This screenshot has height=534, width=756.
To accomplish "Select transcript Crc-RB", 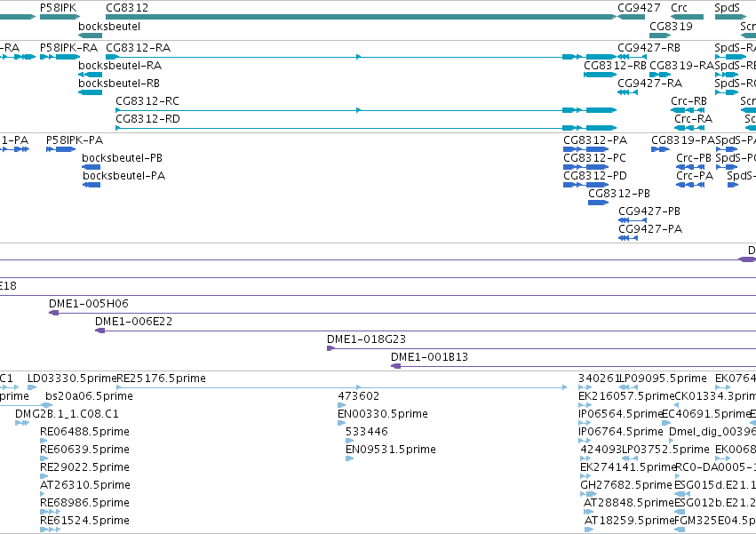I will coord(687,110).
